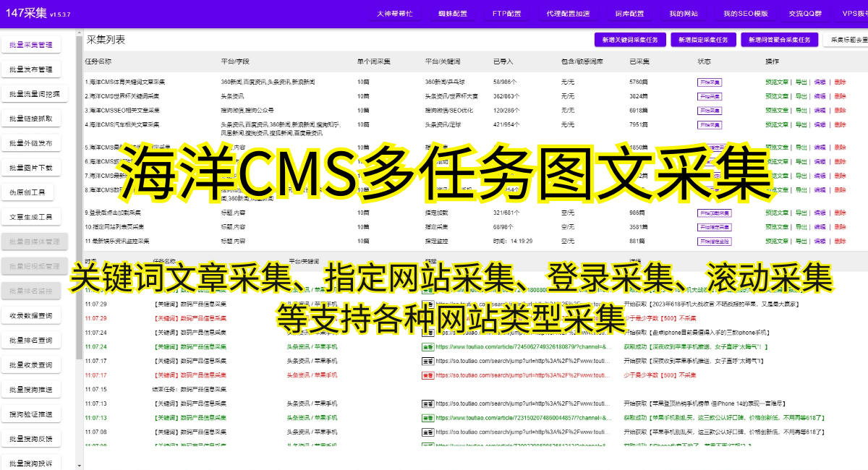The image size is (868, 470).
Task: Delete the 海洋CMS世界杯关键词采集 task
Action: (839, 96)
